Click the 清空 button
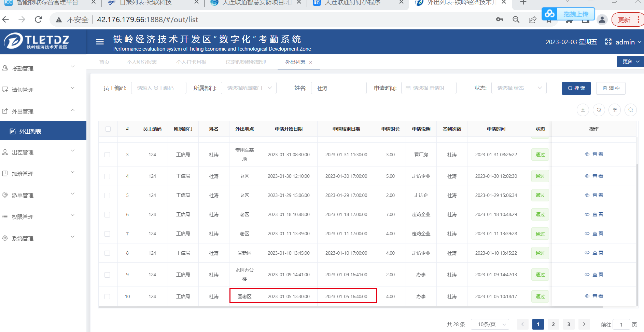 pyautogui.click(x=611, y=88)
